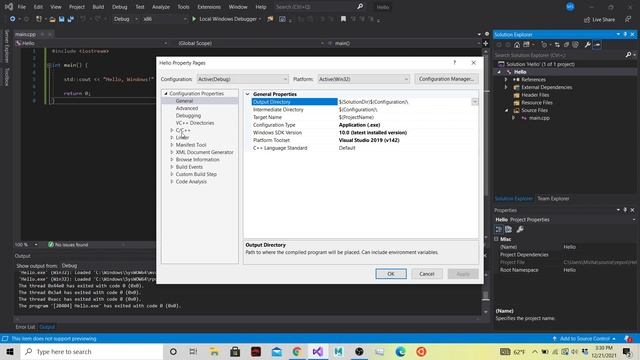Screen dimensions: 640x360
Task: Click the Open File folder icon
Action: tap(52, 19)
